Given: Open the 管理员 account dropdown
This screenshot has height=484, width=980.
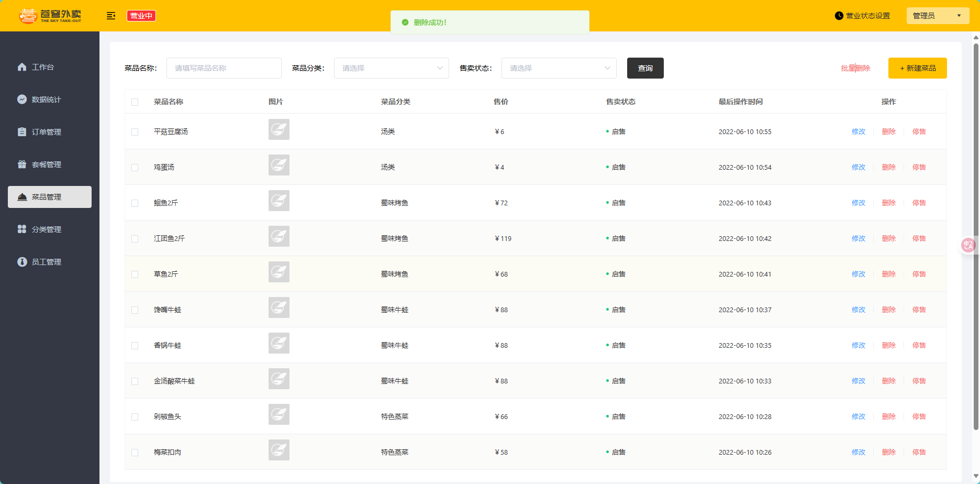Looking at the screenshot, I should (x=937, y=16).
